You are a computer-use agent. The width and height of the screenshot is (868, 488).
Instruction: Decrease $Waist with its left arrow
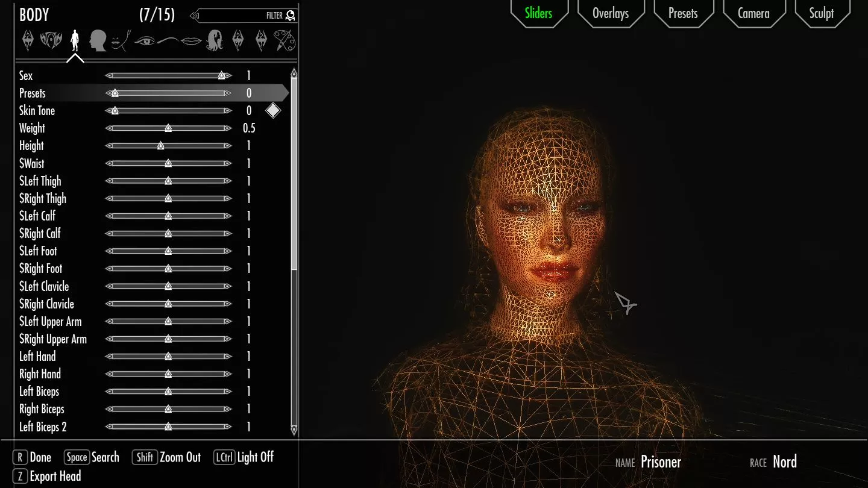click(x=108, y=163)
